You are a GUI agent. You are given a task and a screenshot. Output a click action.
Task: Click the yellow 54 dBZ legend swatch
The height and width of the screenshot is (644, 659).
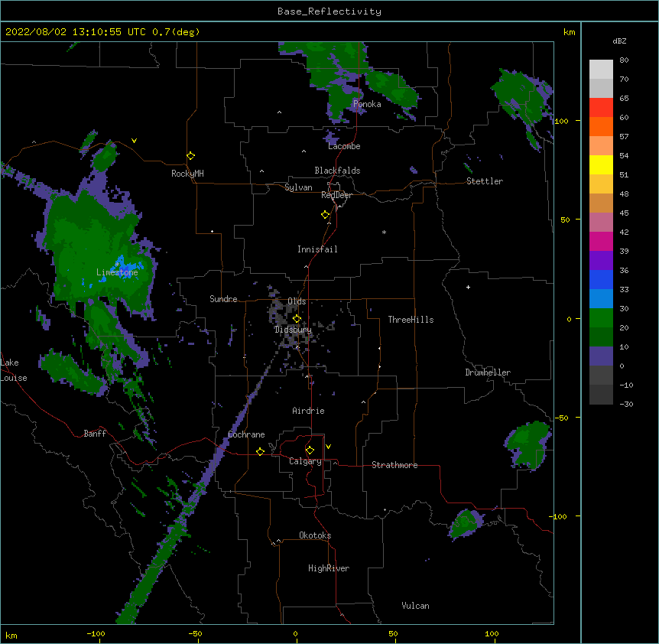pos(601,165)
